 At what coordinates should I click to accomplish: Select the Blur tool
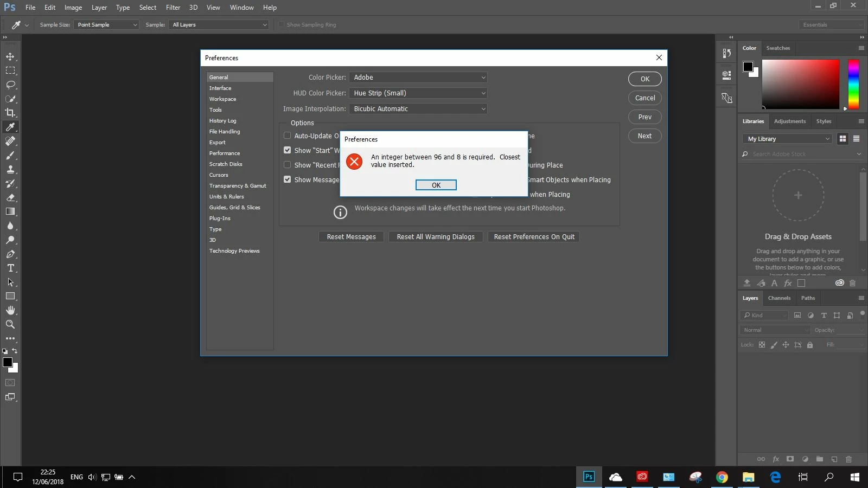(10, 226)
